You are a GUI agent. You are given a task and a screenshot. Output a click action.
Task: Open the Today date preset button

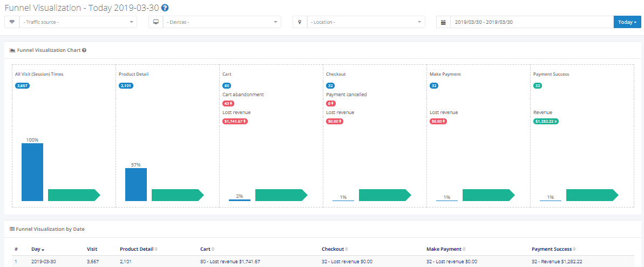click(x=627, y=22)
